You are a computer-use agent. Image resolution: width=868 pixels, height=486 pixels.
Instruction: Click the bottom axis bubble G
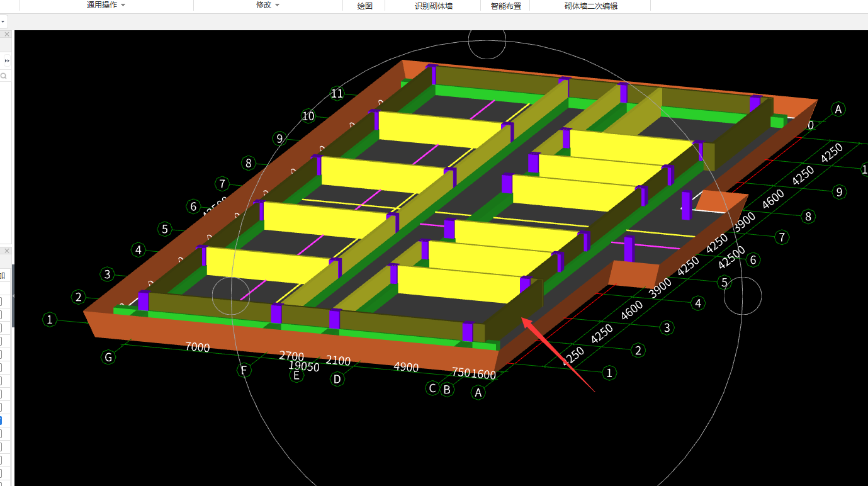click(x=108, y=358)
